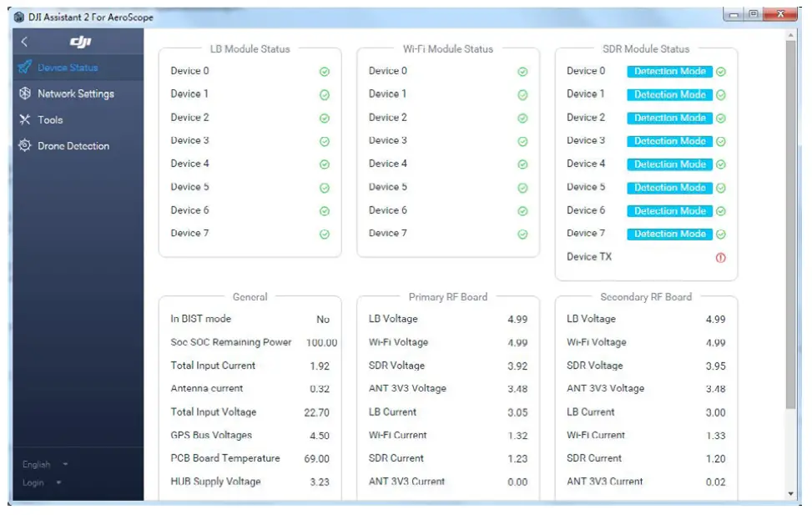The height and width of the screenshot is (515, 812).
Task: Click Total Input Current value 1.92
Action: point(320,366)
